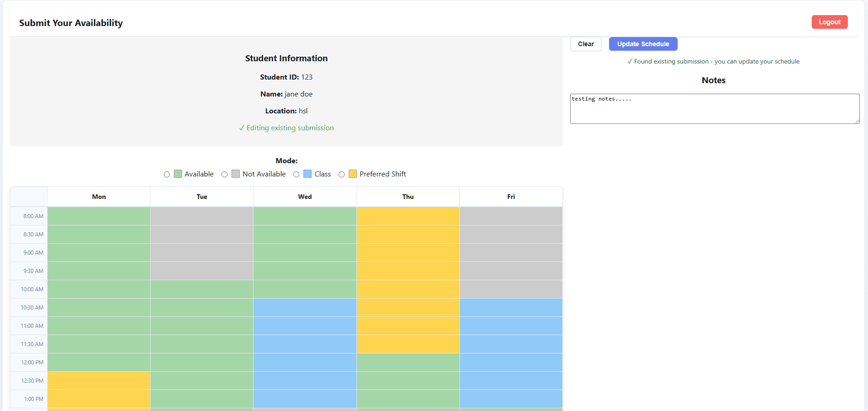The width and height of the screenshot is (868, 411).
Task: Click the Name: jane doe text
Action: tap(286, 94)
